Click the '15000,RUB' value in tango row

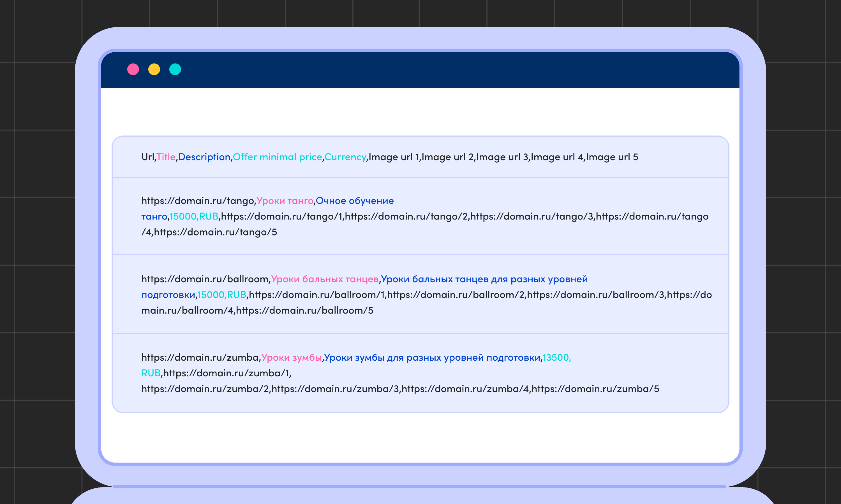[x=194, y=216]
